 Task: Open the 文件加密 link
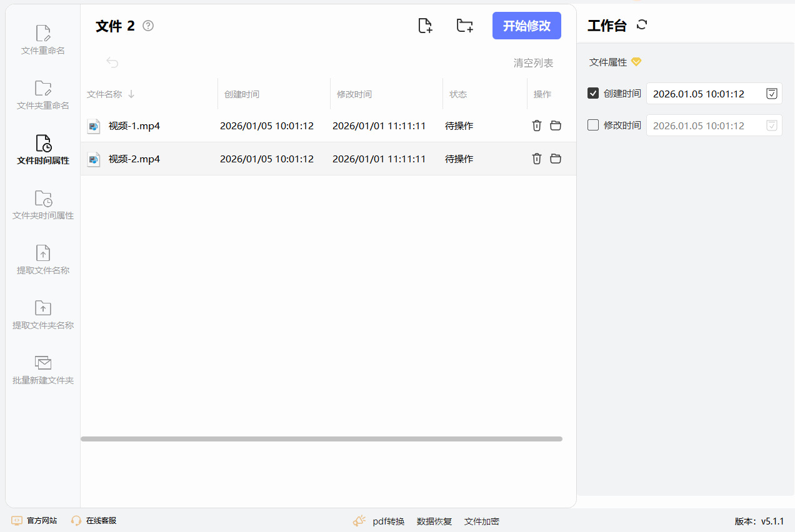click(482, 521)
